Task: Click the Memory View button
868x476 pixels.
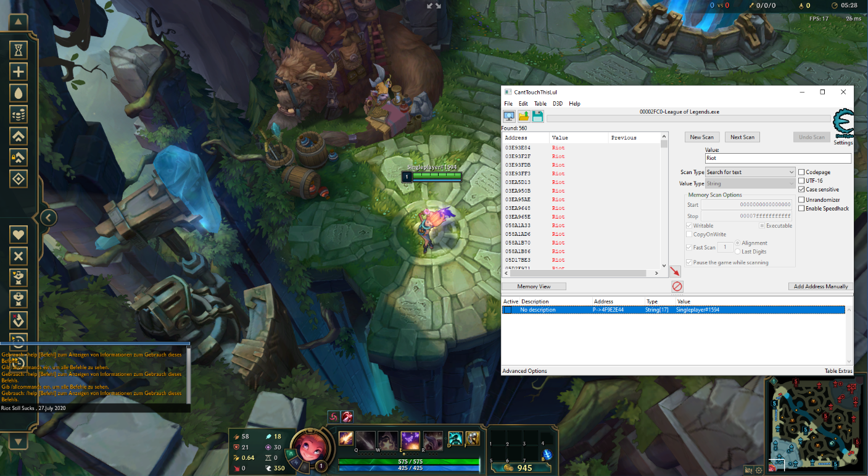Action: tap(534, 286)
